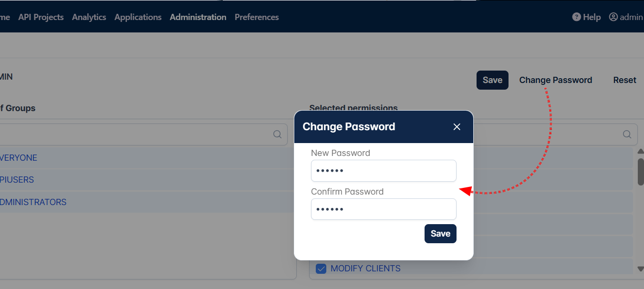Go to the Applications menu

(x=138, y=17)
